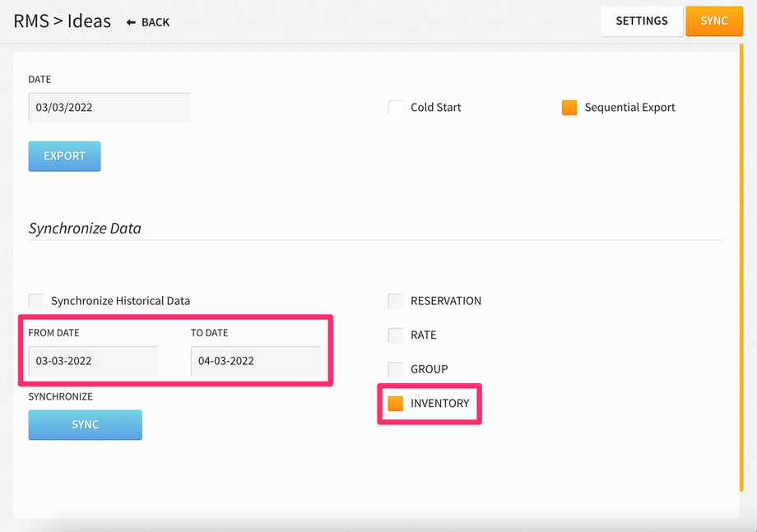This screenshot has width=757, height=532.
Task: Click the TO DATE field 04-03-2022
Action: (x=255, y=361)
